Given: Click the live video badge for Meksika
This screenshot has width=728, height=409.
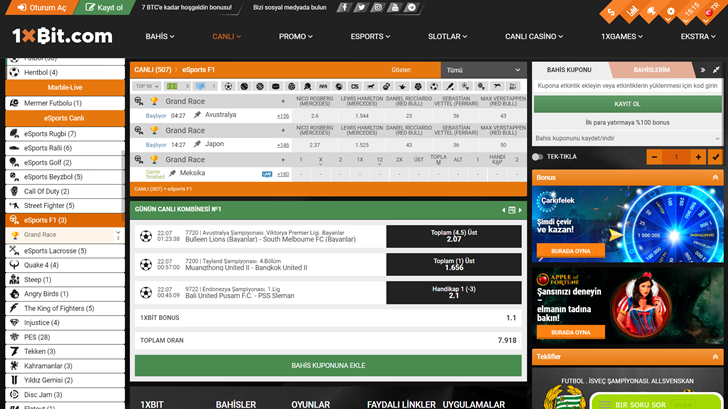Looking at the screenshot, I should [267, 174].
